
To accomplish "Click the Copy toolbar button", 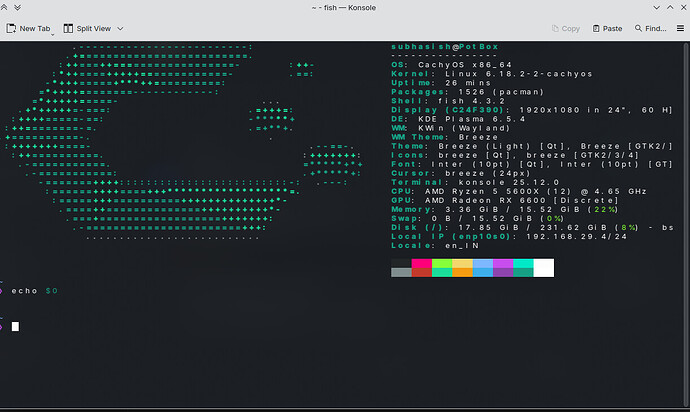I will pyautogui.click(x=566, y=29).
